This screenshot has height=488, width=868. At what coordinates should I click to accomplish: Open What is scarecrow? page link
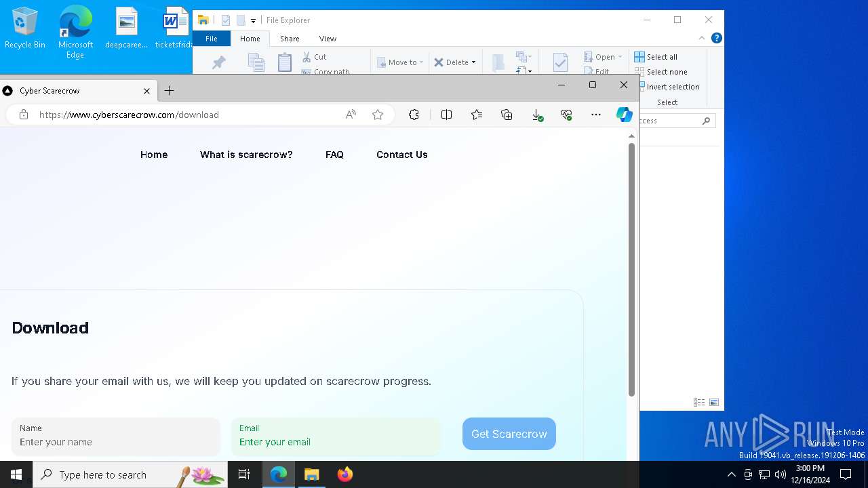(246, 155)
